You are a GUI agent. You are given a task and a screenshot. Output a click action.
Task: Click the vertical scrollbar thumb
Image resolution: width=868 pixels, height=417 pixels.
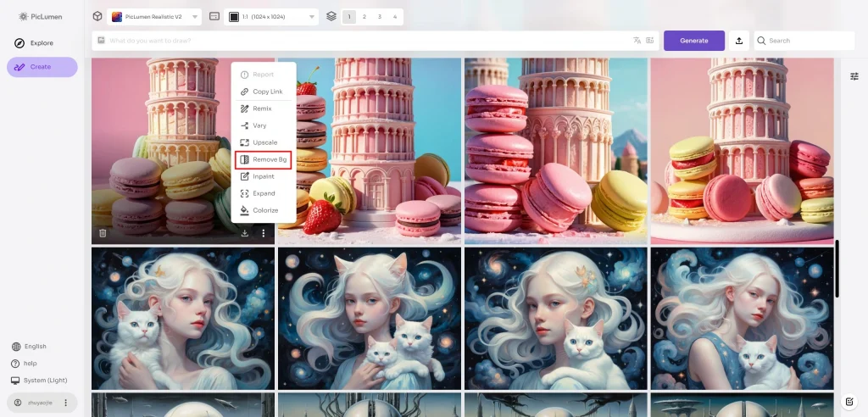tap(837, 269)
